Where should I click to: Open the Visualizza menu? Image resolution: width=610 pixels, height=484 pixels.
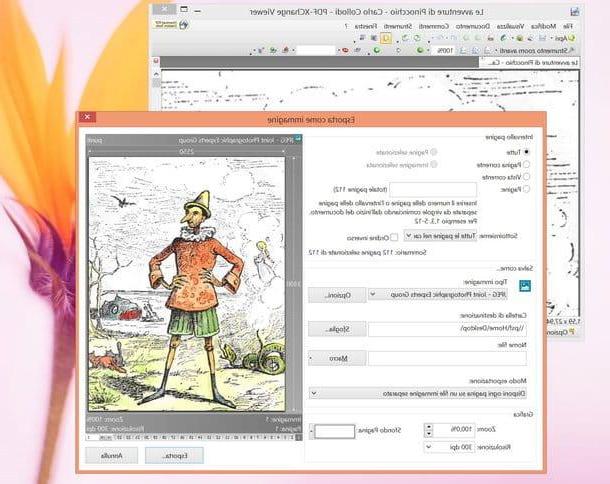pyautogui.click(x=510, y=26)
